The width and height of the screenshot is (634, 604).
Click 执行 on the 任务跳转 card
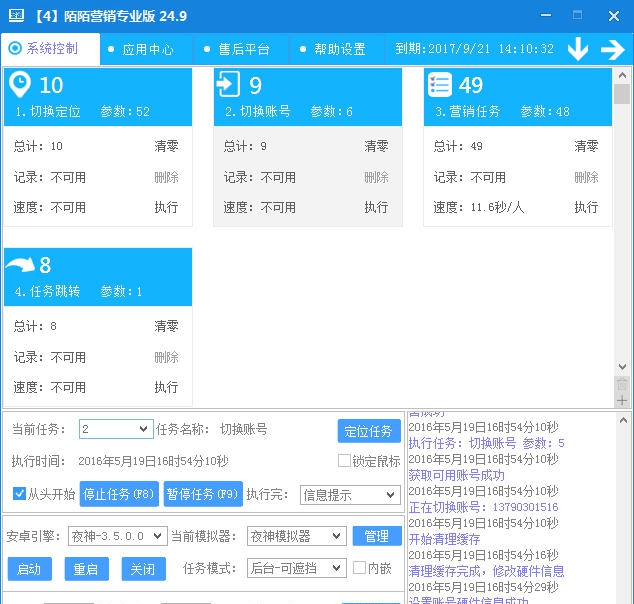click(166, 387)
